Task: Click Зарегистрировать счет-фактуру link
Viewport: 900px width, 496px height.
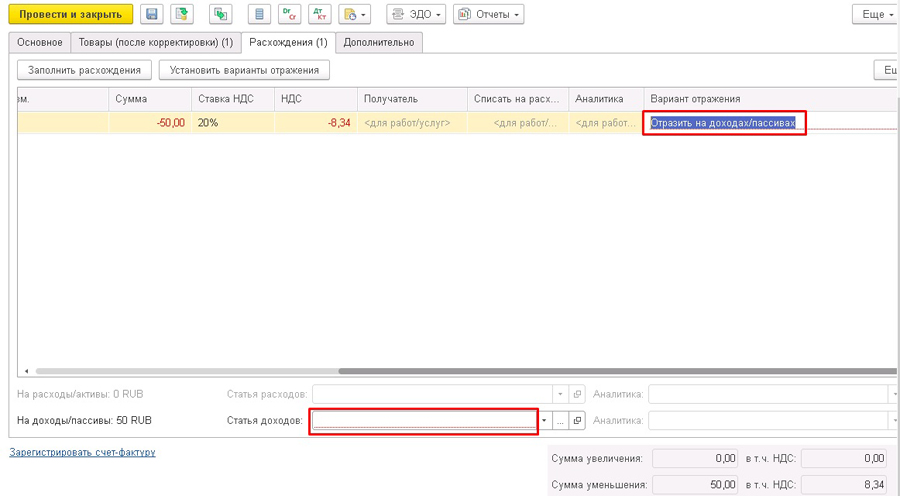Action: pos(82,452)
